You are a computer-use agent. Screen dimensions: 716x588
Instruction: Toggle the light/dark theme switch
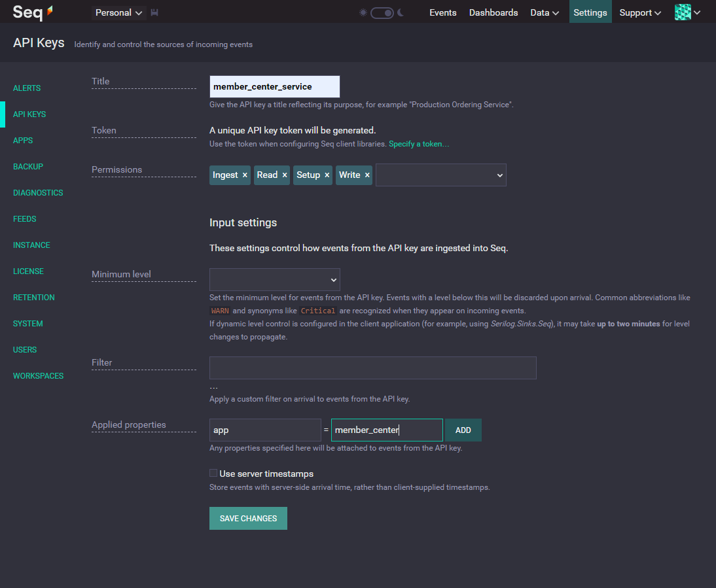coord(382,13)
